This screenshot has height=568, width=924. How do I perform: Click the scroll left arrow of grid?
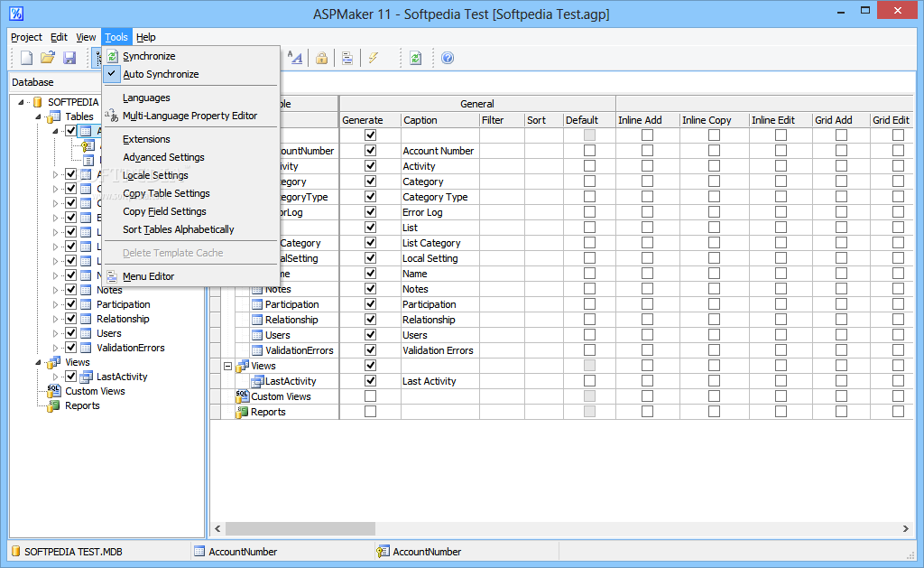[217, 528]
